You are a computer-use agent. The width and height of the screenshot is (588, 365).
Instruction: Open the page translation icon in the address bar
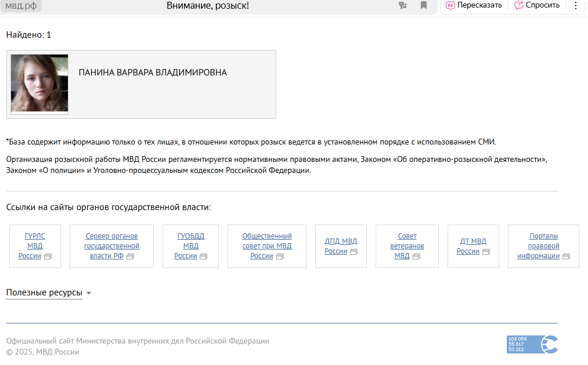(402, 5)
